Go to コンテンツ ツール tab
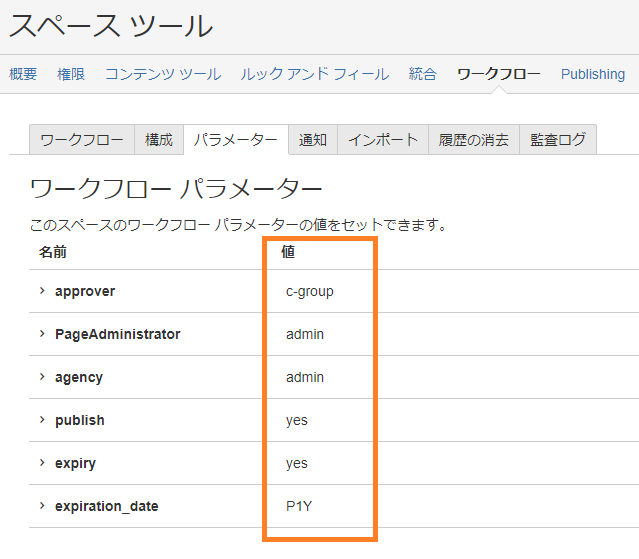 [163, 74]
